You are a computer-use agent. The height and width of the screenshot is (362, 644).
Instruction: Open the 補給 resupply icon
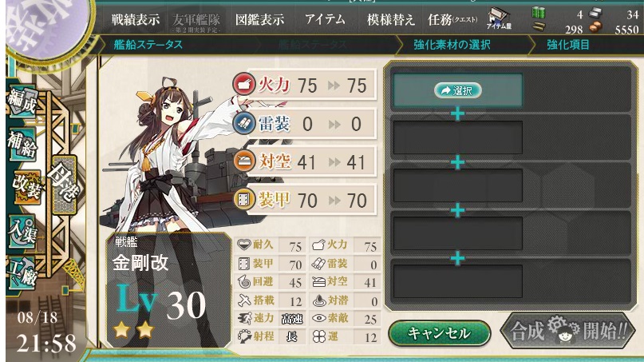[x=22, y=144]
